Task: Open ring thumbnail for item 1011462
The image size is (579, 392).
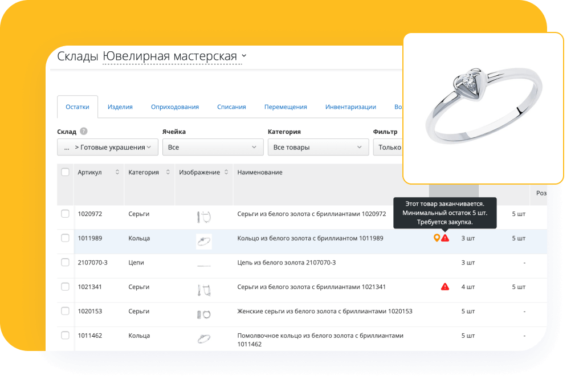Action: (204, 339)
